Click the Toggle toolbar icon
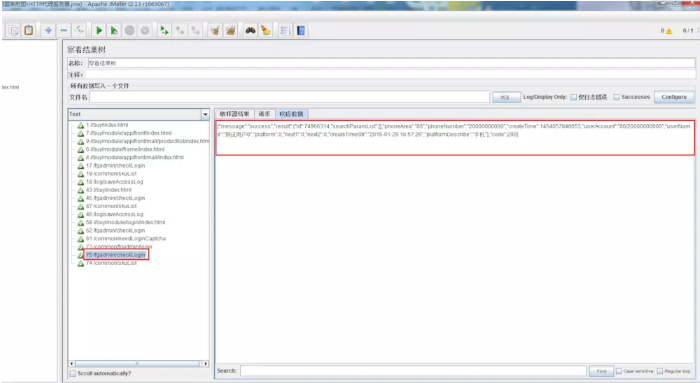Screen dimensions: 700x383 coord(79,30)
